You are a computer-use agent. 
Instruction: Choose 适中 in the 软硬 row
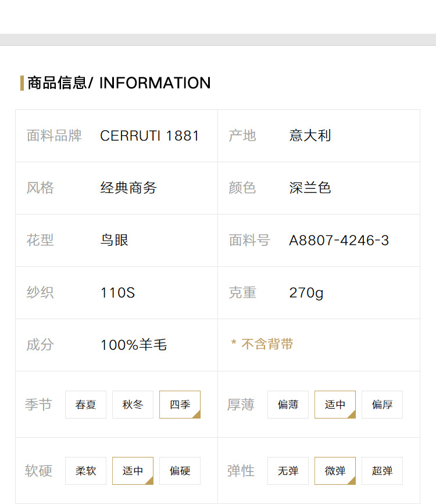(x=133, y=470)
